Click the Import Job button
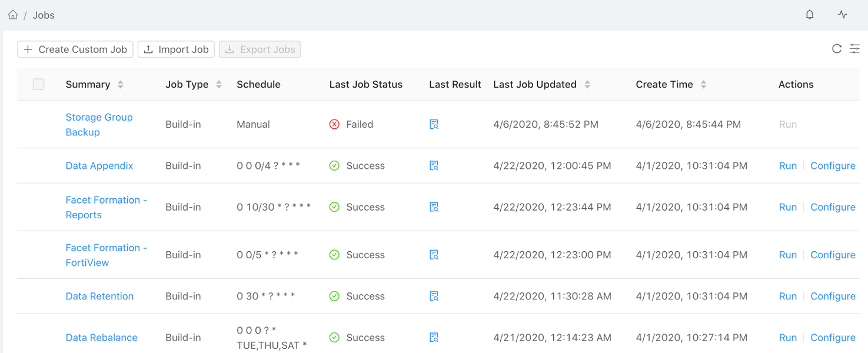868x353 pixels. pos(177,49)
